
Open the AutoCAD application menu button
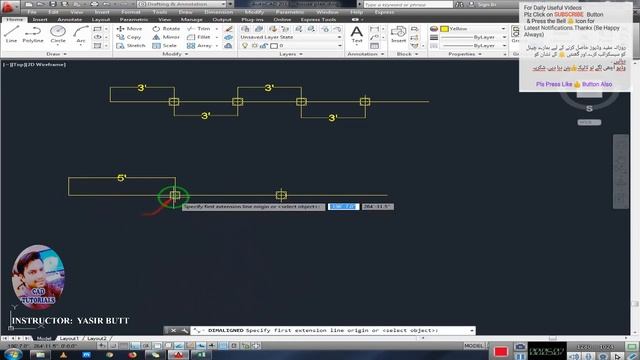pyautogui.click(x=9, y=7)
